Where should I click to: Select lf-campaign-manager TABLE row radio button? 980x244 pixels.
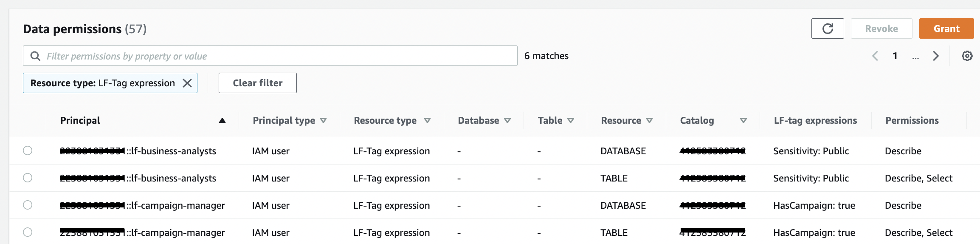click(28, 232)
